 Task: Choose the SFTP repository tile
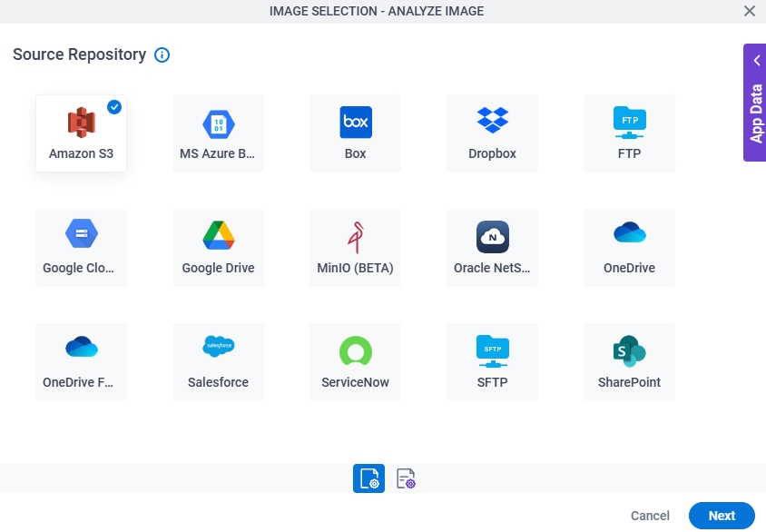492,361
